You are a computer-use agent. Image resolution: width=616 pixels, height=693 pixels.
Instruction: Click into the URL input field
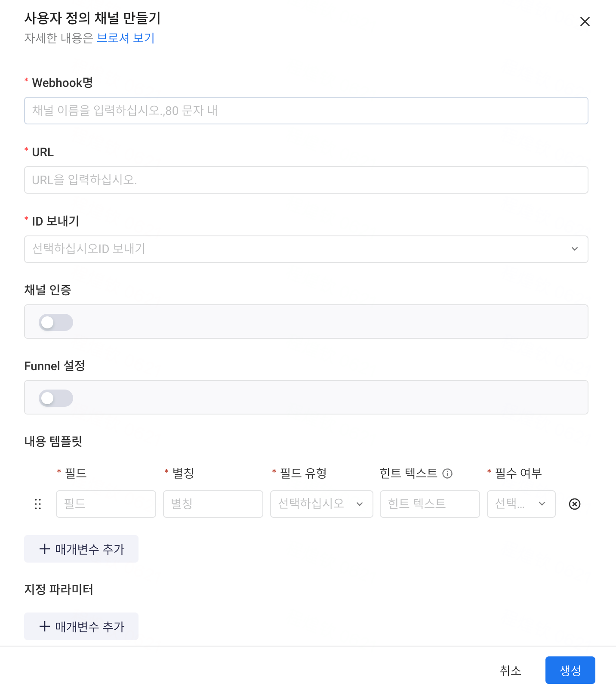click(x=306, y=180)
